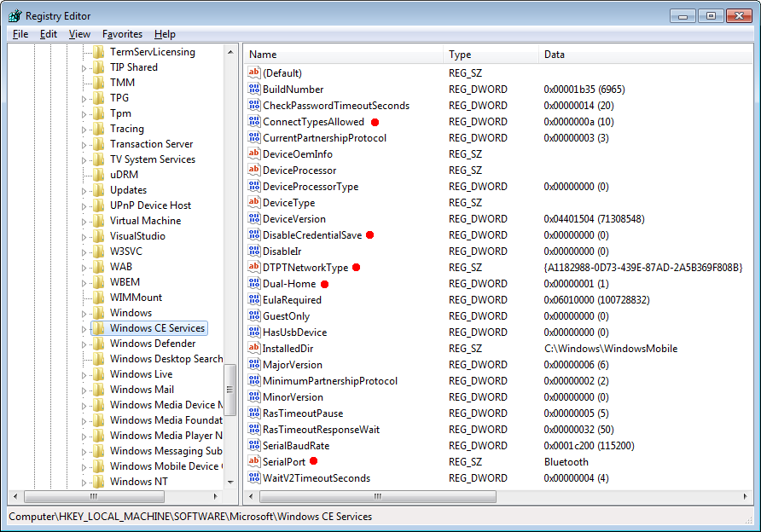
Task: Click the values pane scroll right arrow
Action: (x=746, y=496)
